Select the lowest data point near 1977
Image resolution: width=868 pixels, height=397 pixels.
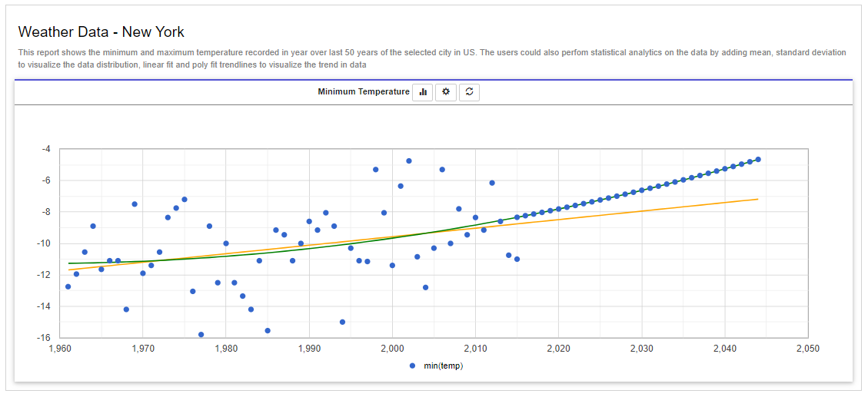pyautogui.click(x=201, y=335)
